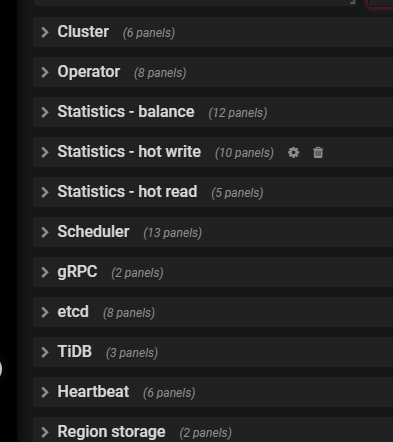The image size is (393, 442).
Task: Expand the Region storage chevron
Action: coord(45,432)
